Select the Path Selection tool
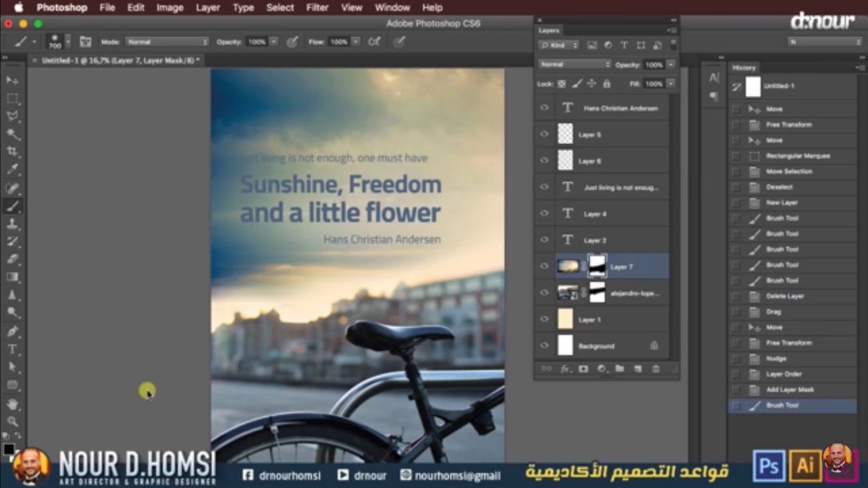Screen dimensions: 868x488 pyautogui.click(x=12, y=367)
